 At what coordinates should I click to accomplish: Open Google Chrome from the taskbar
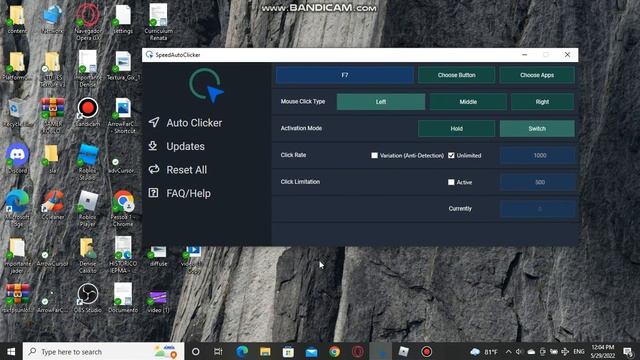pos(335,351)
